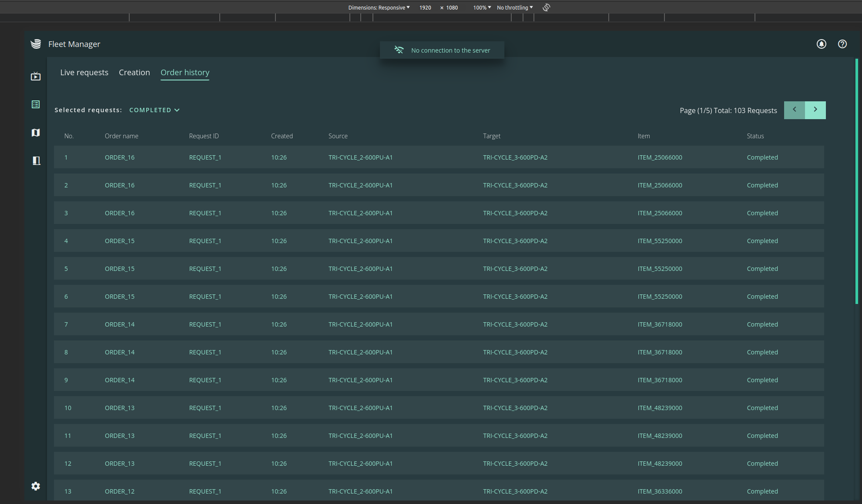
Task: Open the help question mark icon
Action: pyautogui.click(x=842, y=44)
